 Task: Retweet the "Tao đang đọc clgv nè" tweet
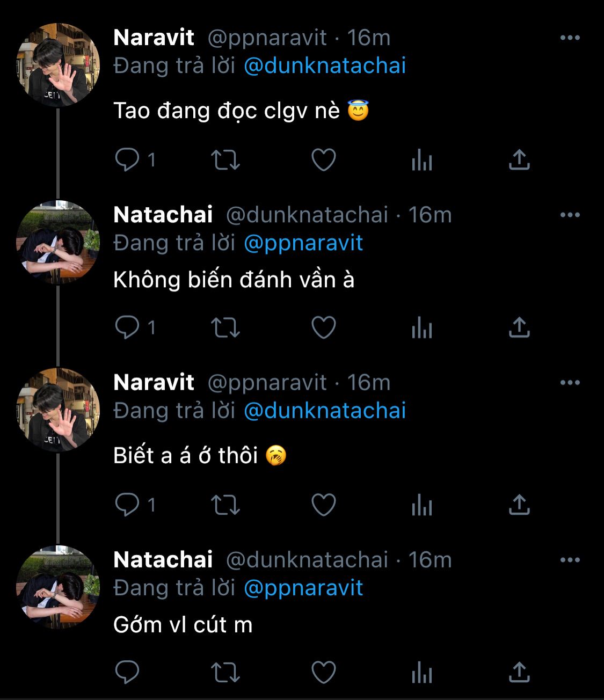click(225, 159)
